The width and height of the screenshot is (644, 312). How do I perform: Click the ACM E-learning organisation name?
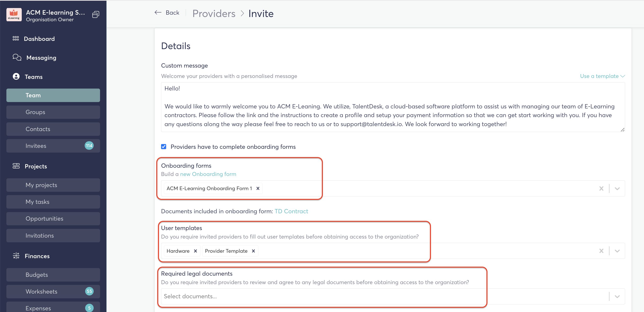55,12
